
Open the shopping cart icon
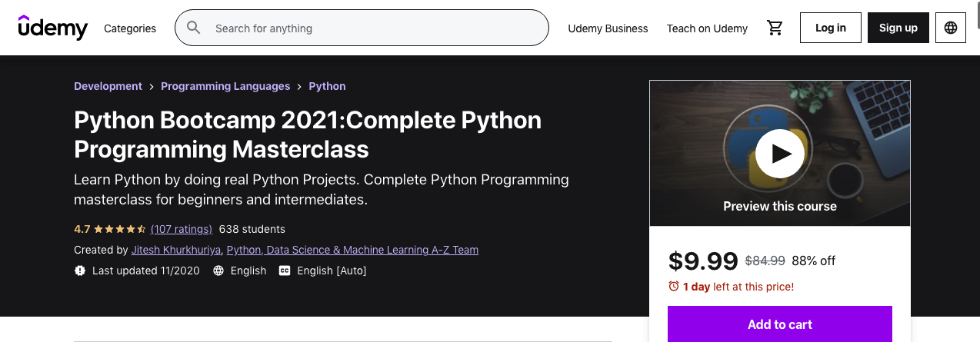[x=775, y=28]
